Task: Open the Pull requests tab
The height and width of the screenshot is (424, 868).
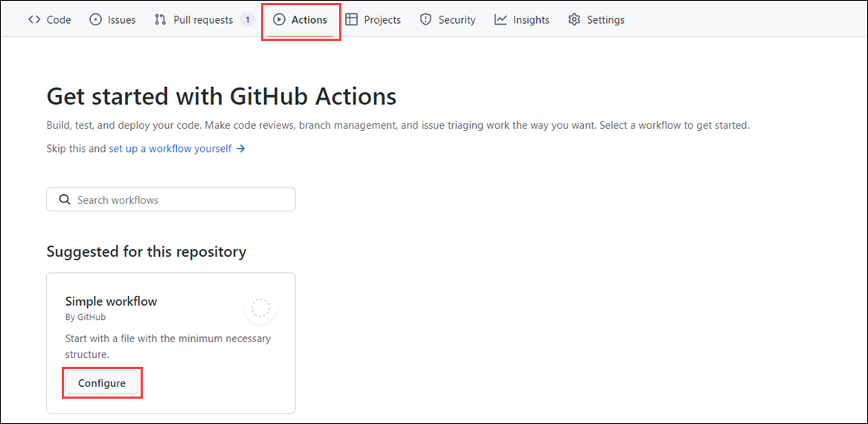Action: [202, 20]
